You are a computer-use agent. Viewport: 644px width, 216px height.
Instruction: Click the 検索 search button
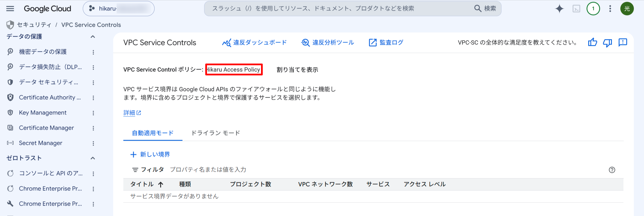485,8
